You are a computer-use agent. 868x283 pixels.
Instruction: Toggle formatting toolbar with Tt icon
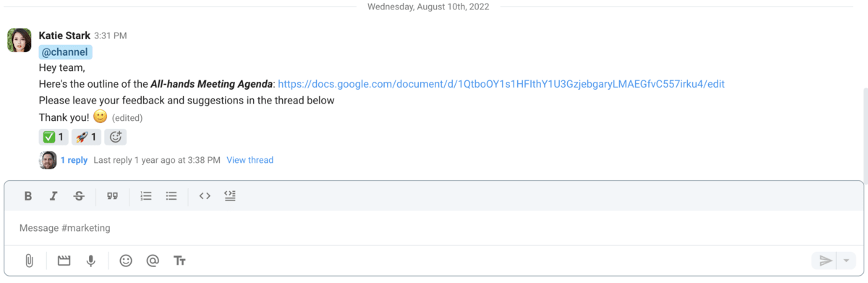point(180,261)
